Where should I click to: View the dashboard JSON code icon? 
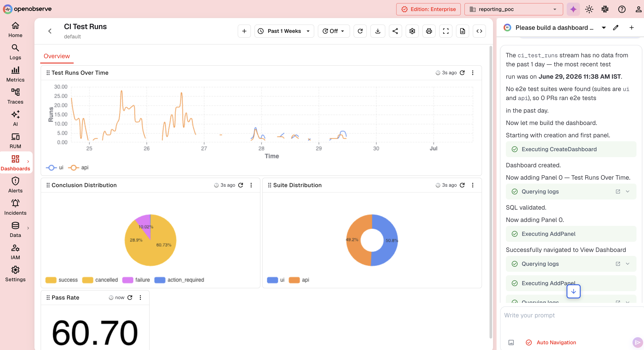click(479, 31)
